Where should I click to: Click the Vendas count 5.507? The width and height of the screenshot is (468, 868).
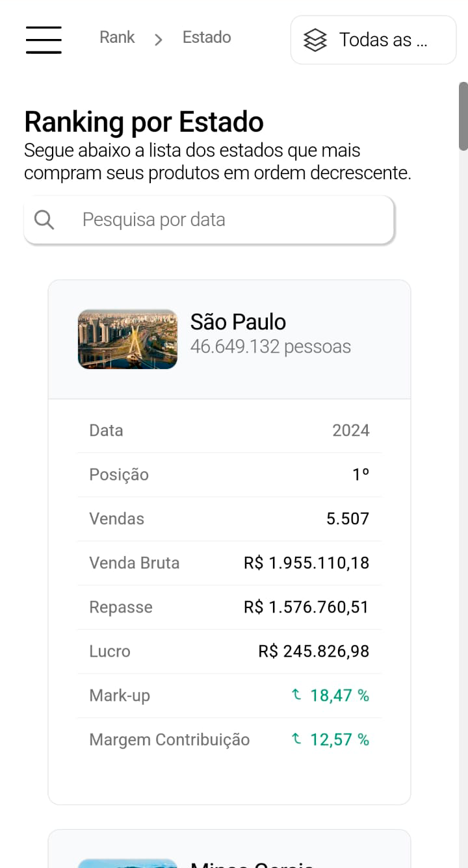tap(348, 518)
